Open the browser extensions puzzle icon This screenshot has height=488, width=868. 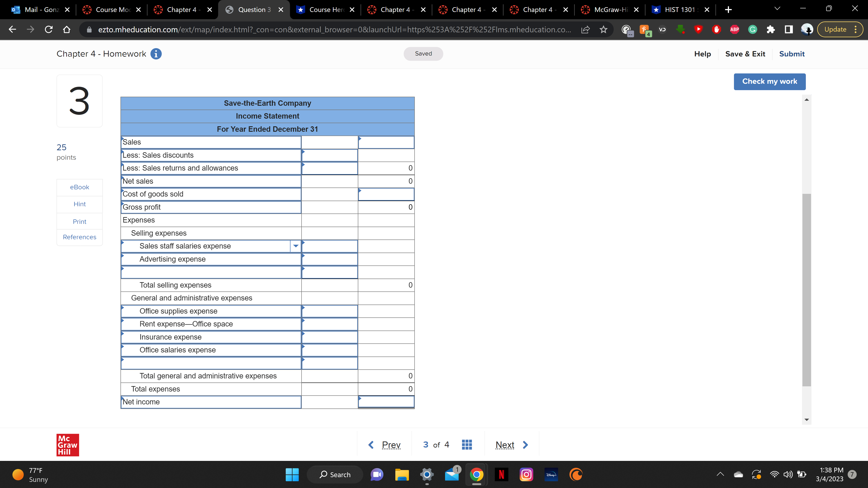tap(771, 29)
